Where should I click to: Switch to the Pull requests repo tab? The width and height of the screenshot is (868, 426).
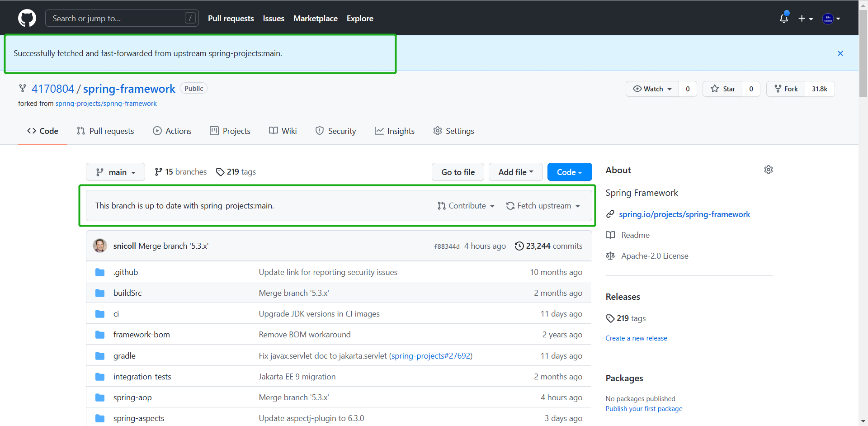pos(105,131)
